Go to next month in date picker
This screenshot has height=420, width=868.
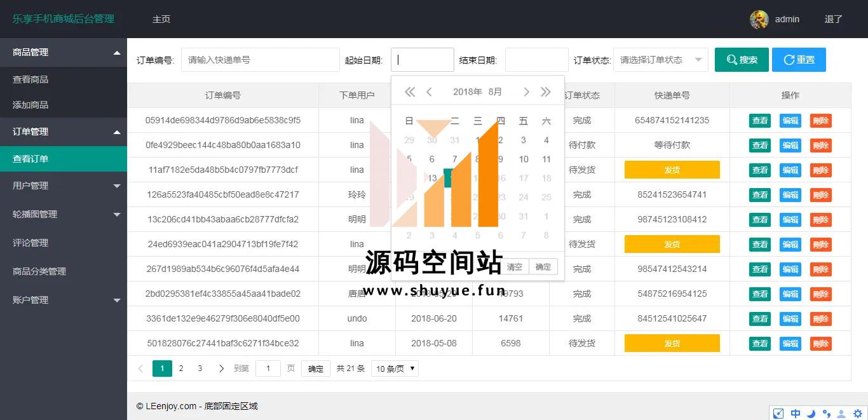click(x=526, y=92)
